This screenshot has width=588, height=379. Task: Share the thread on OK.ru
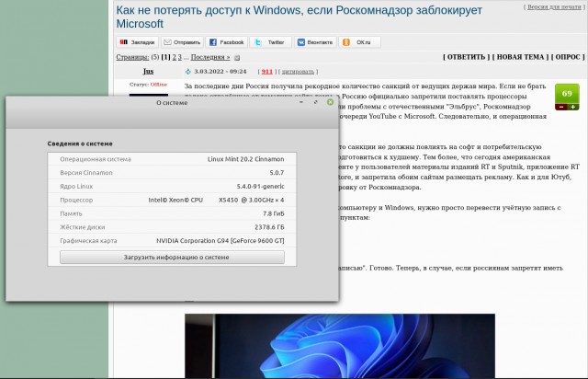[x=359, y=42]
